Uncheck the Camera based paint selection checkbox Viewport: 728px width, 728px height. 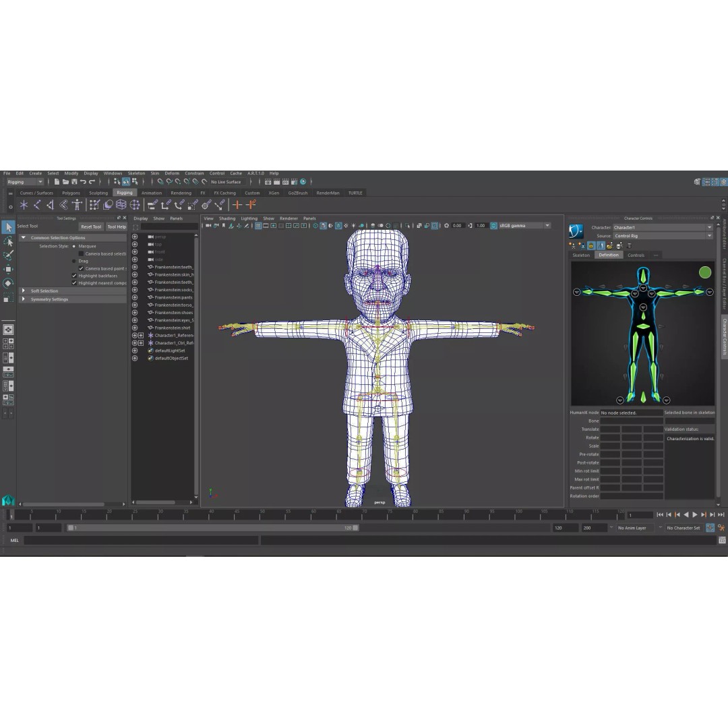pyautogui.click(x=82, y=268)
